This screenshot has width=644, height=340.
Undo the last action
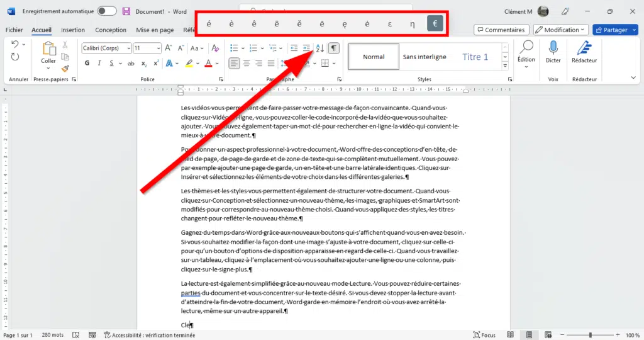click(15, 44)
